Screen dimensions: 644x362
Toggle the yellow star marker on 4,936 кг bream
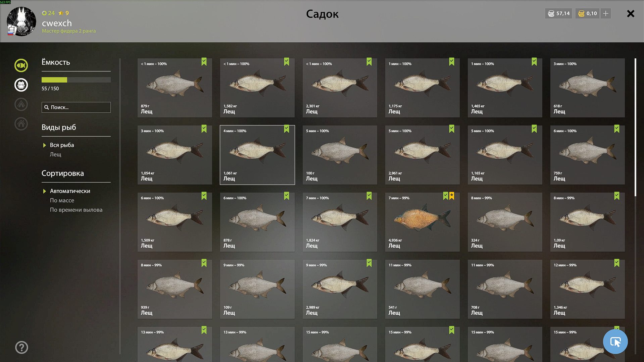pyautogui.click(x=452, y=196)
